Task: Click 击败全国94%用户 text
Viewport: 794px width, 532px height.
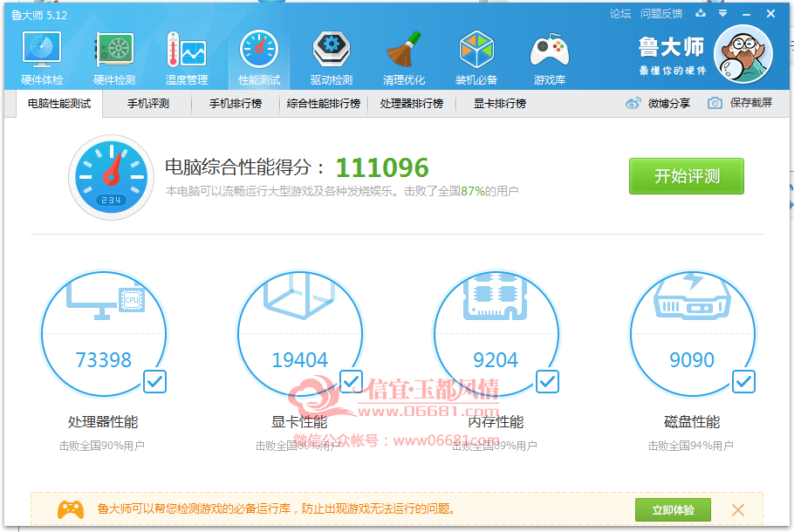Action: click(691, 446)
